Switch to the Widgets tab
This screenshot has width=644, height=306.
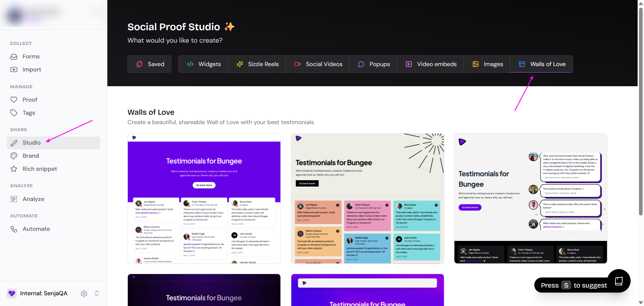click(204, 64)
